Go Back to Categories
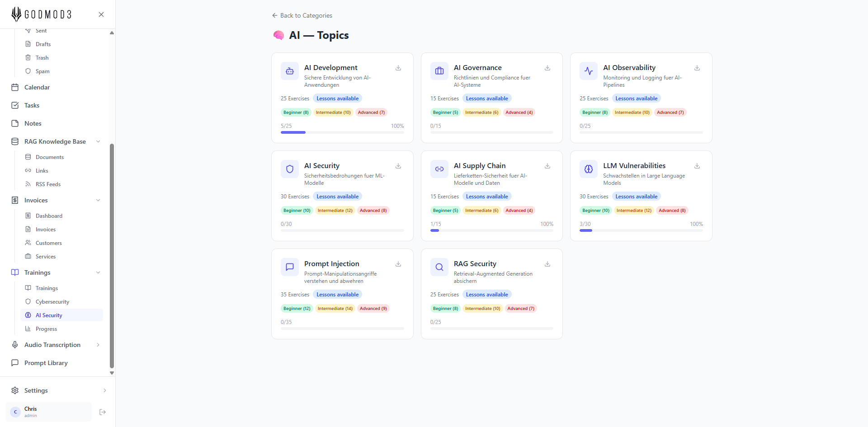The width and height of the screenshot is (868, 427). tap(302, 15)
